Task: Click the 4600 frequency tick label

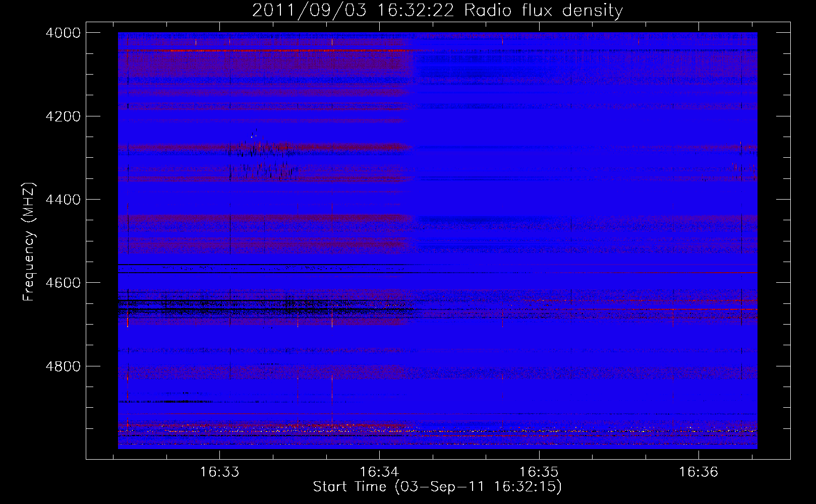Action: pos(63,283)
